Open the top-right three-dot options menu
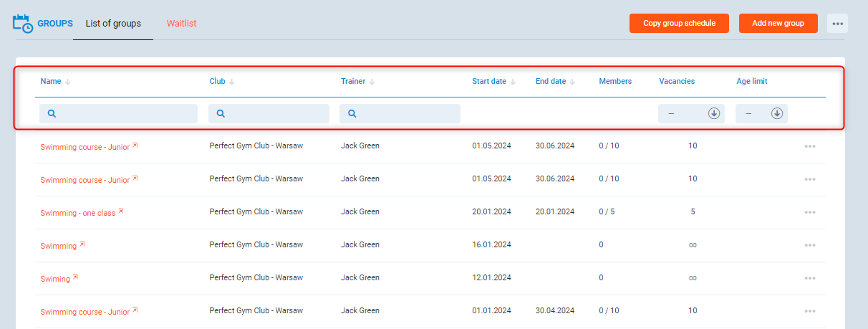868x329 pixels. coord(837,24)
